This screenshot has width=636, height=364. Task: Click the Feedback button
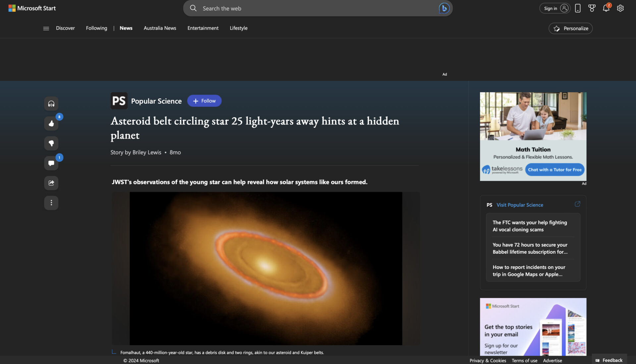(x=609, y=360)
